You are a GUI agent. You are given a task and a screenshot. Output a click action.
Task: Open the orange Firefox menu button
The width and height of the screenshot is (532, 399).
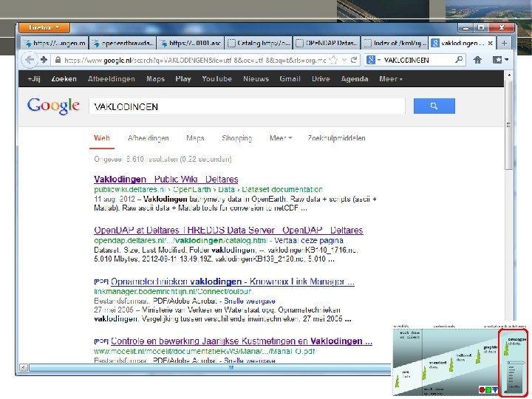point(44,27)
